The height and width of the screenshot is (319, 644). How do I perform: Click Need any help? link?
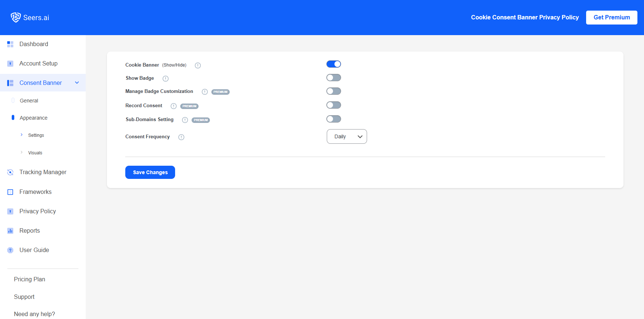(x=34, y=314)
